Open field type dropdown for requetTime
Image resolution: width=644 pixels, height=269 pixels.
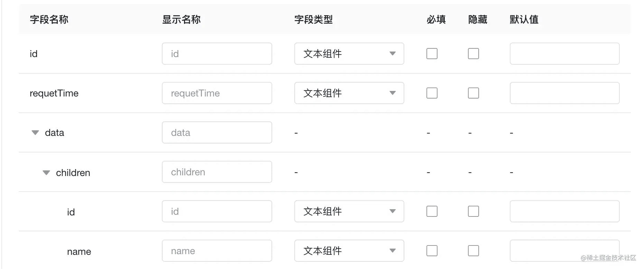pos(349,93)
